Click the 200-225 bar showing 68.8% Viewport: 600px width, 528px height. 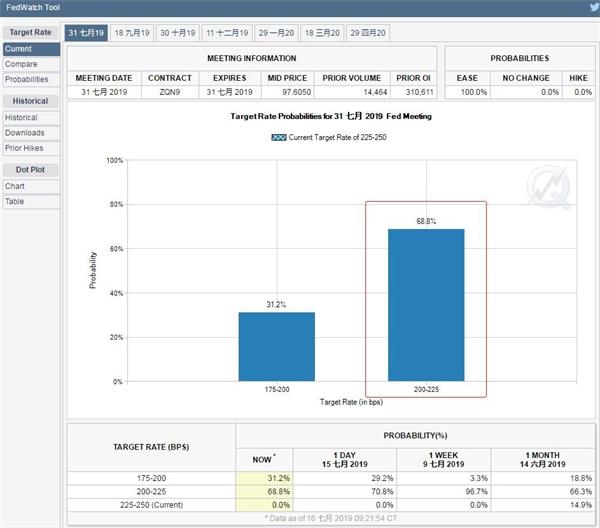[425, 305]
